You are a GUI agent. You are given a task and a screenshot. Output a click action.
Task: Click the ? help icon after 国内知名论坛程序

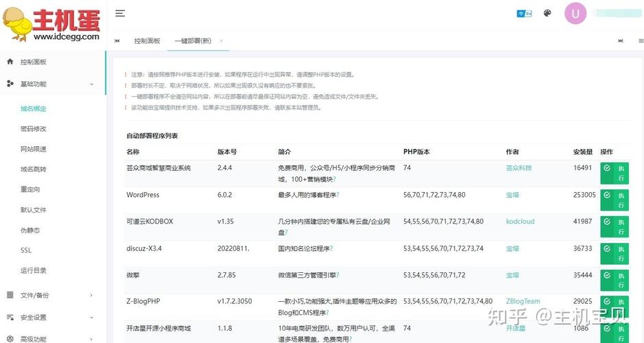(x=331, y=248)
